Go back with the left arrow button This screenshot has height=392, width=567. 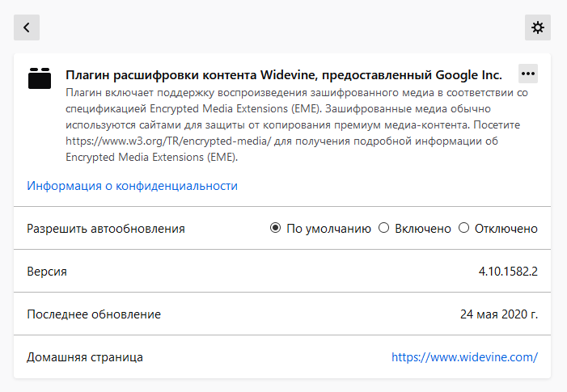(27, 27)
